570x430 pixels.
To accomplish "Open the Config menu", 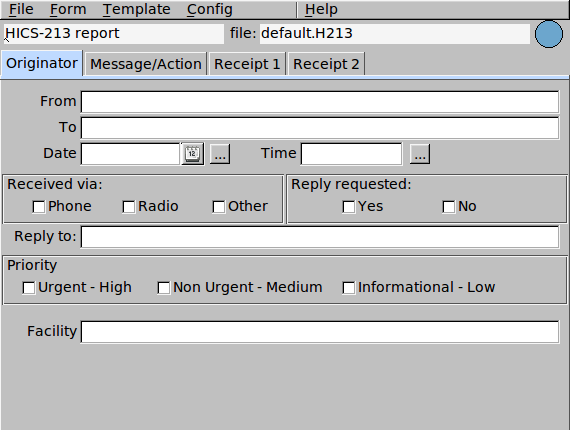I will [209, 9].
